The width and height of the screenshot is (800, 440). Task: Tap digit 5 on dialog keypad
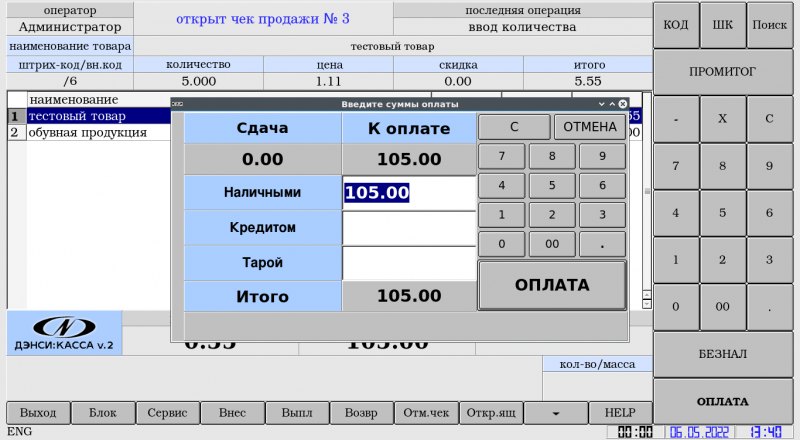(552, 185)
